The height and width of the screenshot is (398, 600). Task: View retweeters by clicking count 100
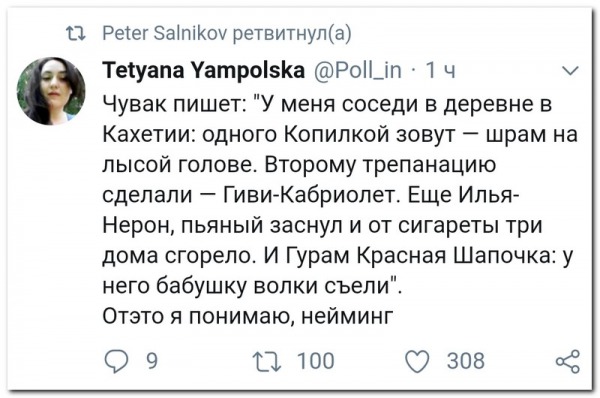pos(316,361)
